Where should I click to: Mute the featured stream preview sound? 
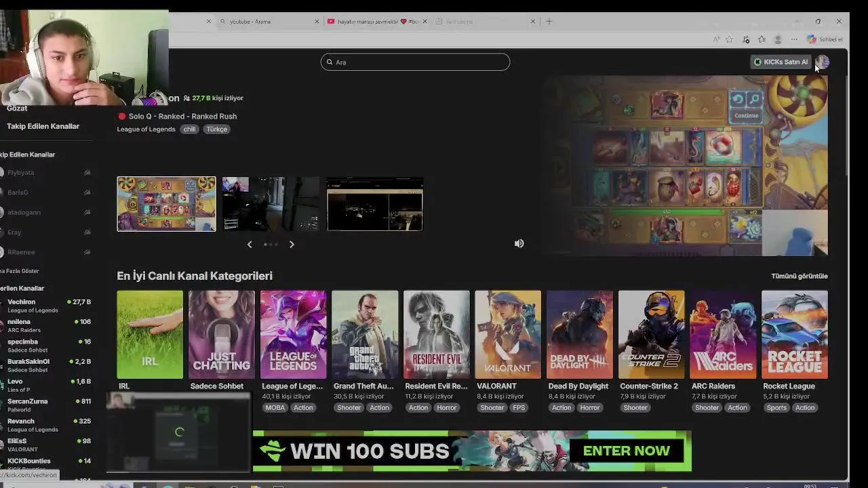519,243
